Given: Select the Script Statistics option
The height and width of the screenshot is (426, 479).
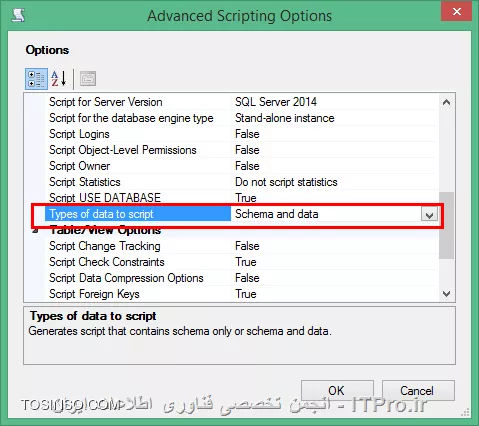Looking at the screenshot, I should [85, 182].
